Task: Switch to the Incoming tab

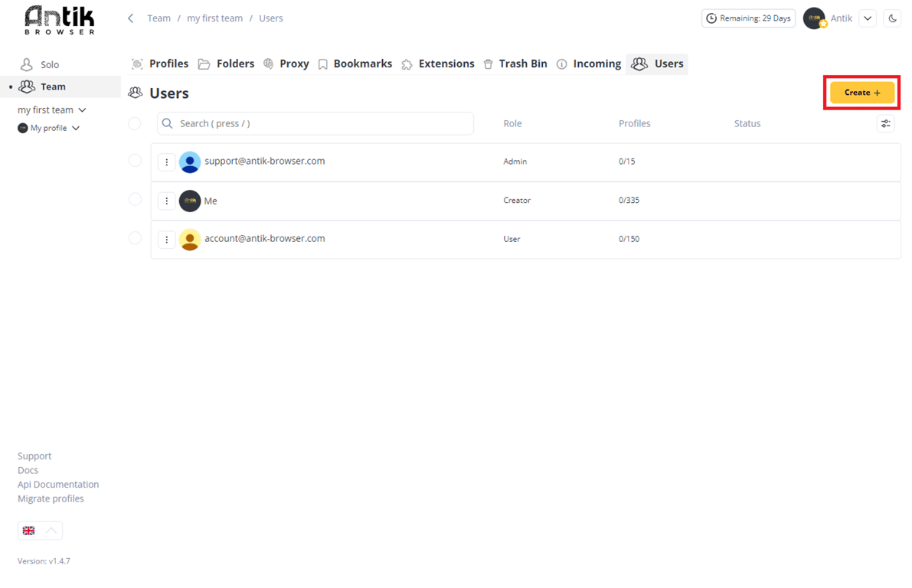Action: (x=589, y=64)
